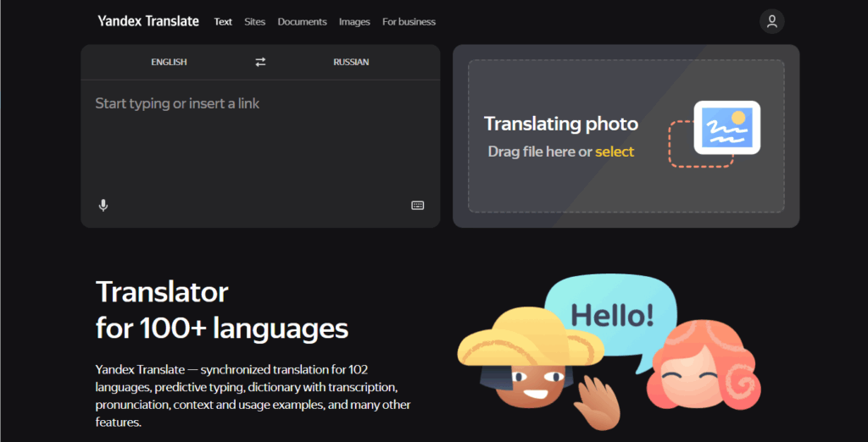Click the Yandex Translate logo
The width and height of the screenshot is (868, 442).
tap(148, 21)
